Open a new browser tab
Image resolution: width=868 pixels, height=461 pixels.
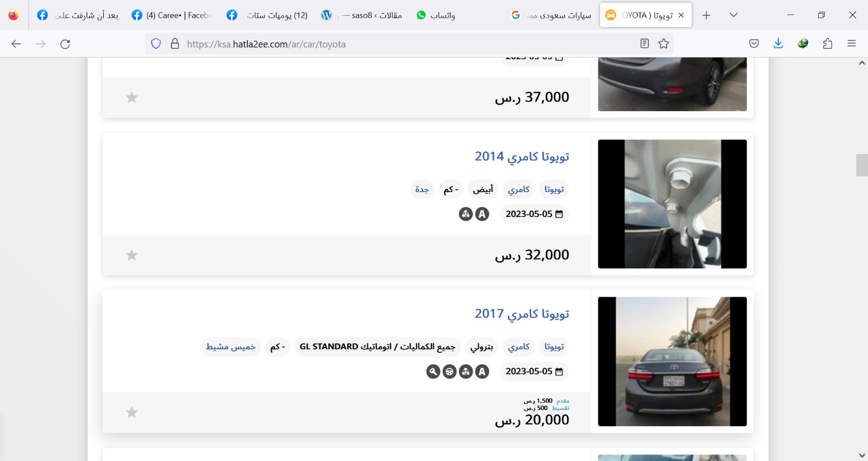pos(706,15)
